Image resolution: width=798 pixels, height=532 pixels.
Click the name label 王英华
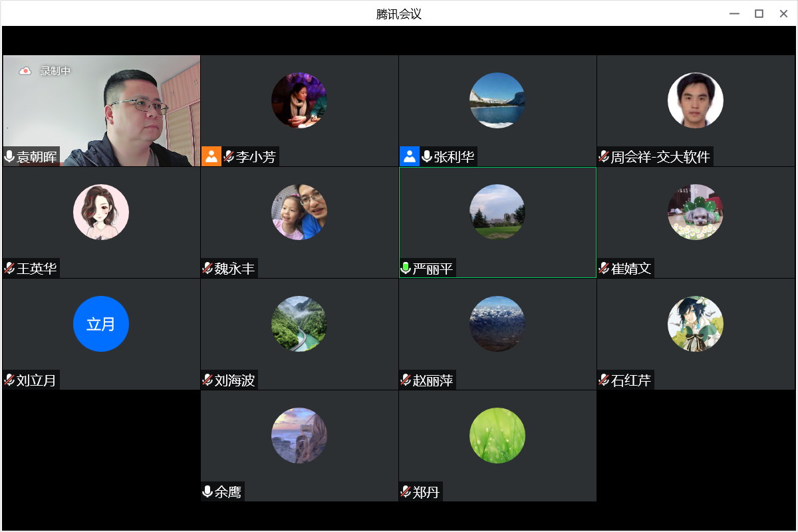(x=37, y=269)
